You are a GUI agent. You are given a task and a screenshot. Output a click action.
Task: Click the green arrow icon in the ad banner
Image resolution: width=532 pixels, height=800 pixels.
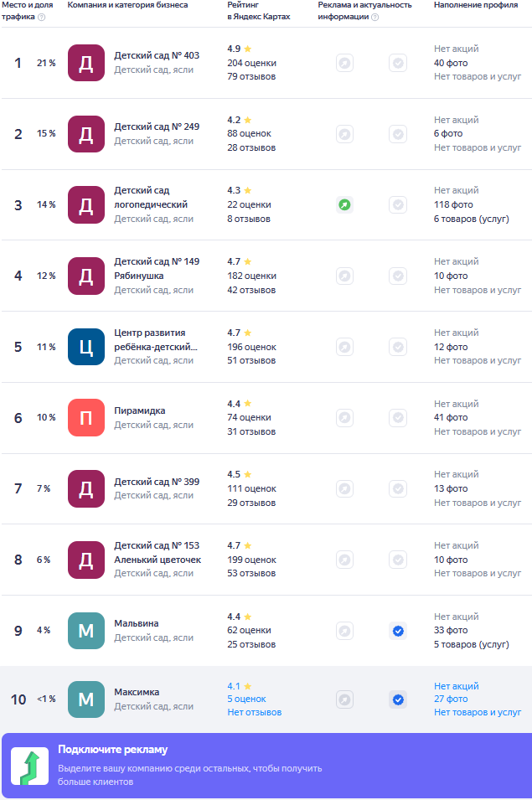30,766
